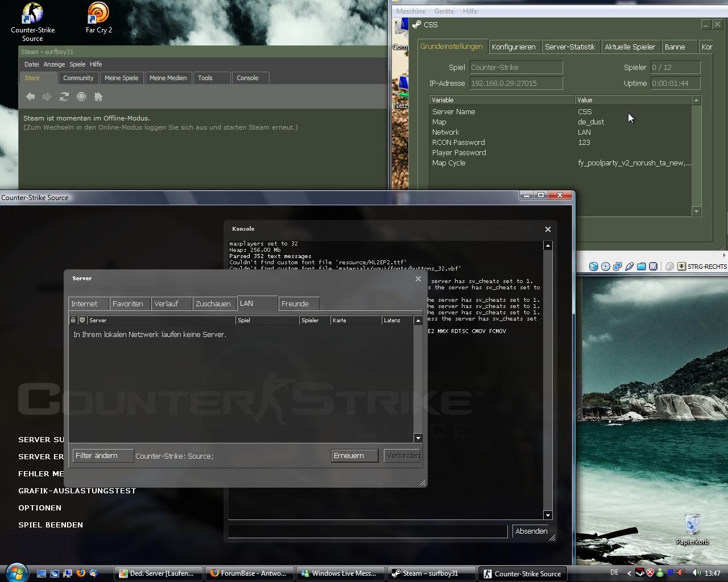This screenshot has width=728, height=582.
Task: Open the Datei menu in Steam
Action: [32, 64]
